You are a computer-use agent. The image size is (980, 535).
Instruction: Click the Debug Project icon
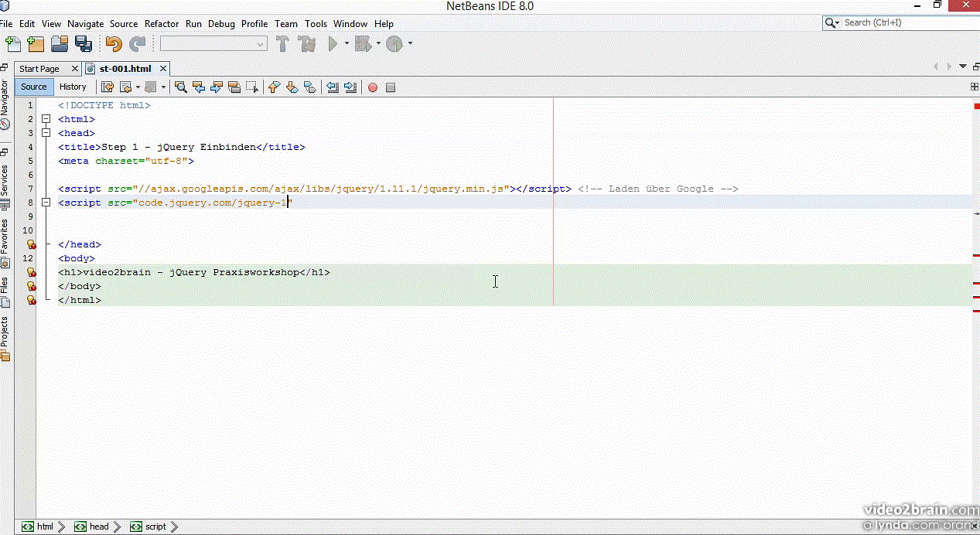point(363,44)
